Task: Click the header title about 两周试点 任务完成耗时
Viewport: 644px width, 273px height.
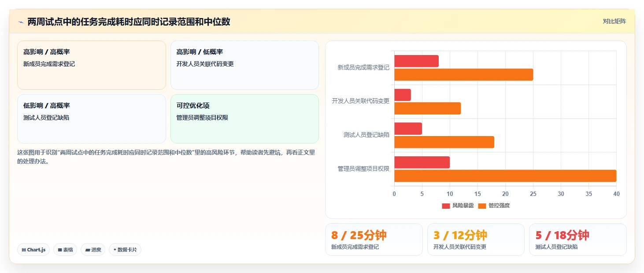Action: click(129, 22)
